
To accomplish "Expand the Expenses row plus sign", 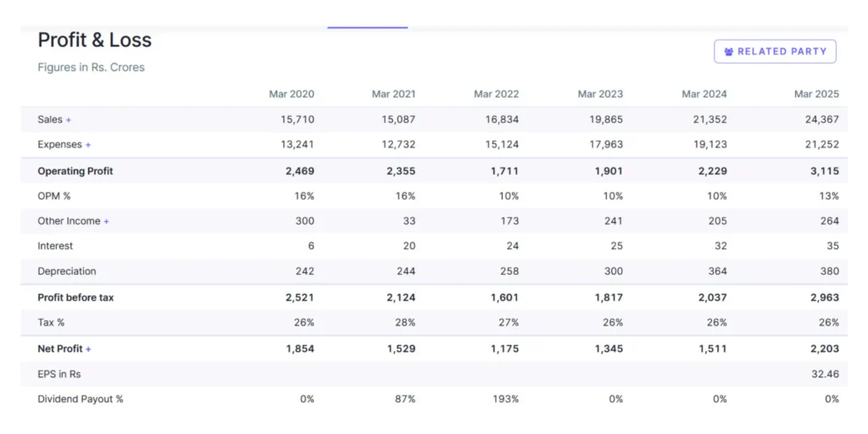I will pos(88,145).
